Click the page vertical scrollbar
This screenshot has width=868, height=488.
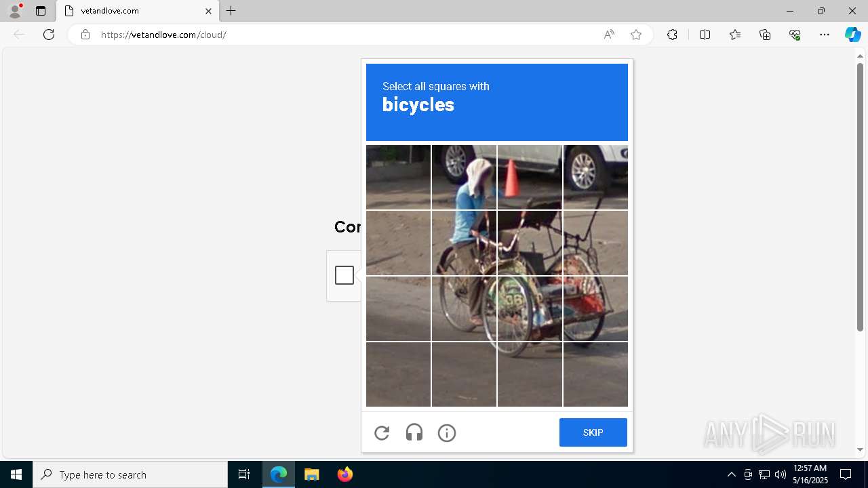(x=860, y=197)
